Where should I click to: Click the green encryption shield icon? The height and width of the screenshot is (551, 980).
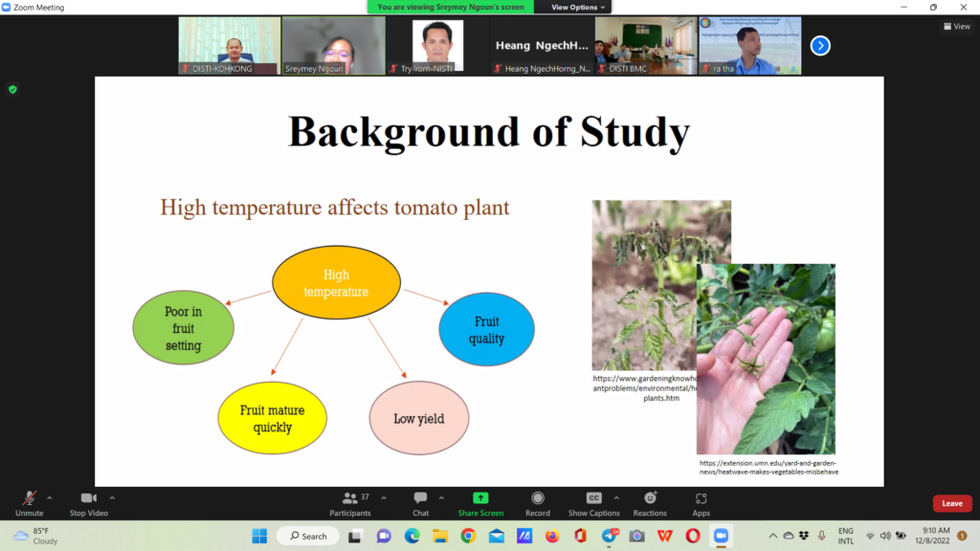click(12, 89)
